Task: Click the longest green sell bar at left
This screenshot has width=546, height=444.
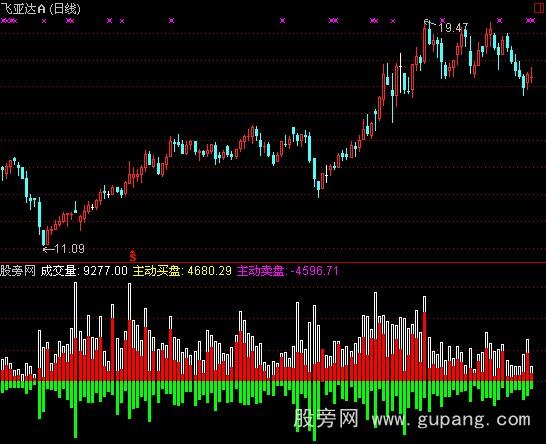Action: click(76, 409)
